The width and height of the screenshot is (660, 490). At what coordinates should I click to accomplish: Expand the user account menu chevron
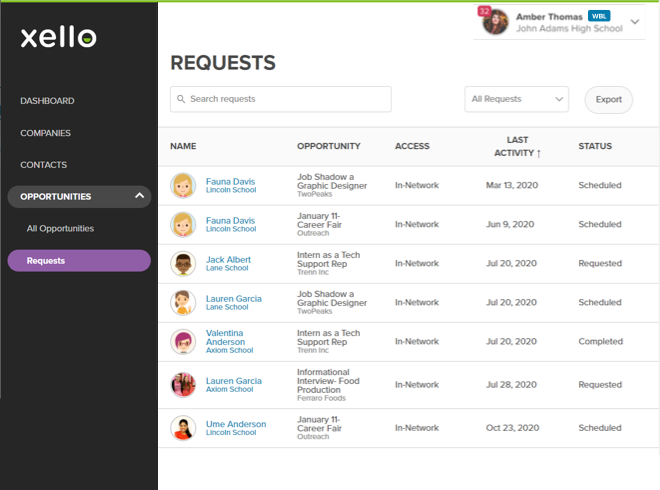tap(635, 22)
